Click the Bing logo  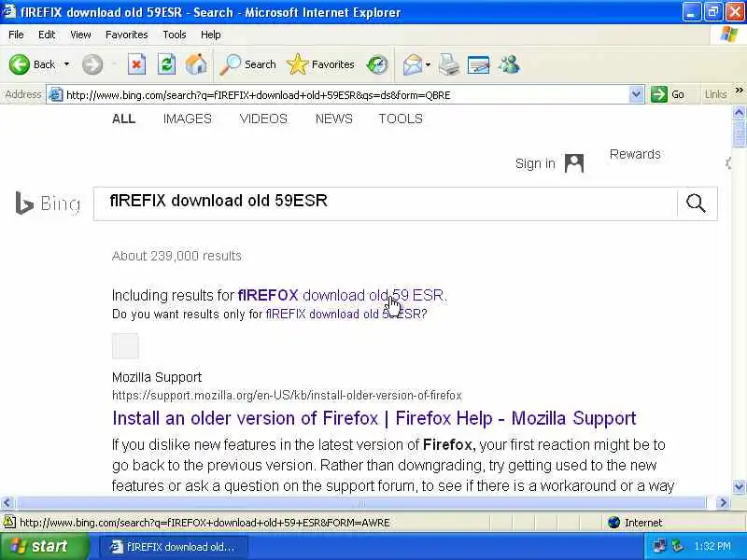tap(48, 203)
